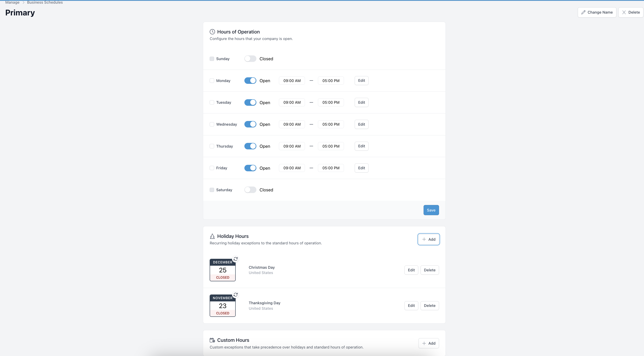Turn off the Monday Open switch

(x=250, y=80)
